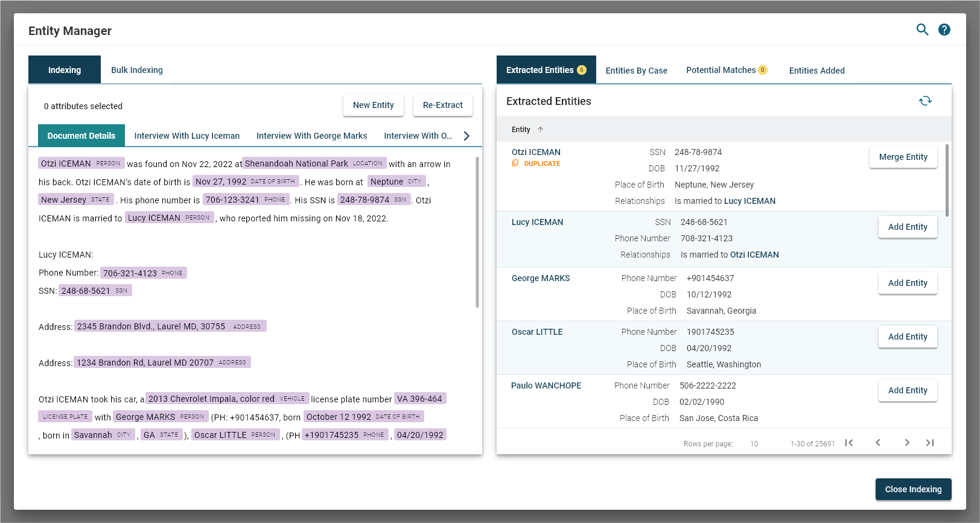The height and width of the screenshot is (523, 980).
Task: Open the Entities Added tab
Action: (x=817, y=71)
